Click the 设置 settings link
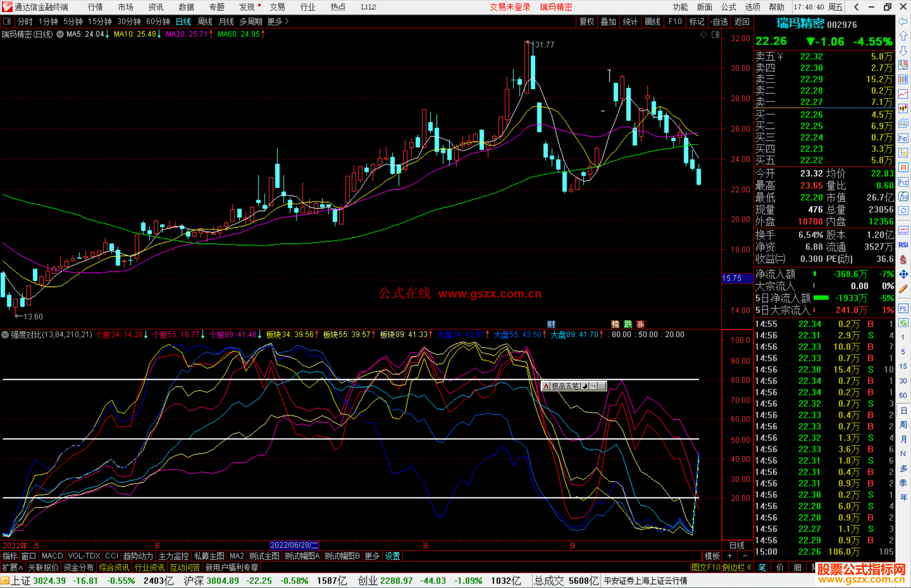This screenshot has width=911, height=588. [x=392, y=556]
